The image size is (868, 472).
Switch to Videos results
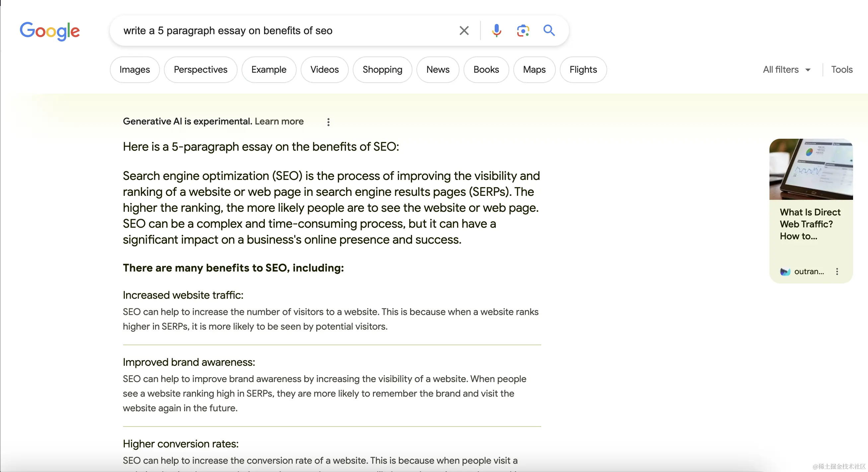tap(324, 70)
